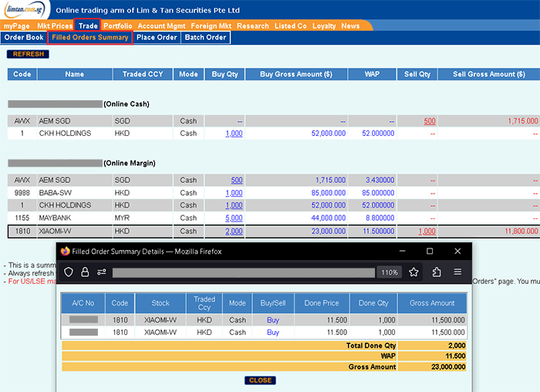
Task: Click the Traded CCY column header
Action: [x=143, y=74]
